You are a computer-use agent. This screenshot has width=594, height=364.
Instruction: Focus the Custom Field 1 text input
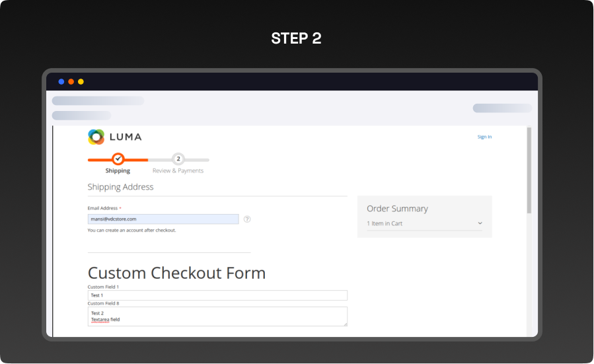(217, 295)
